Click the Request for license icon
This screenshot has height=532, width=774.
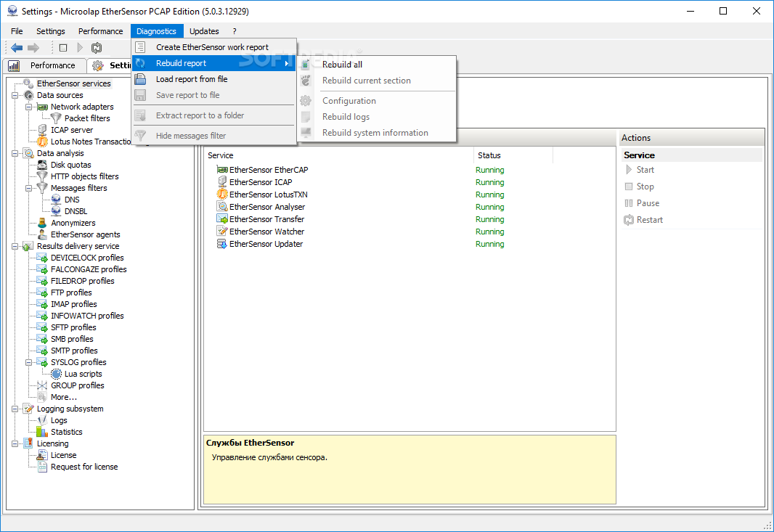[x=42, y=467]
